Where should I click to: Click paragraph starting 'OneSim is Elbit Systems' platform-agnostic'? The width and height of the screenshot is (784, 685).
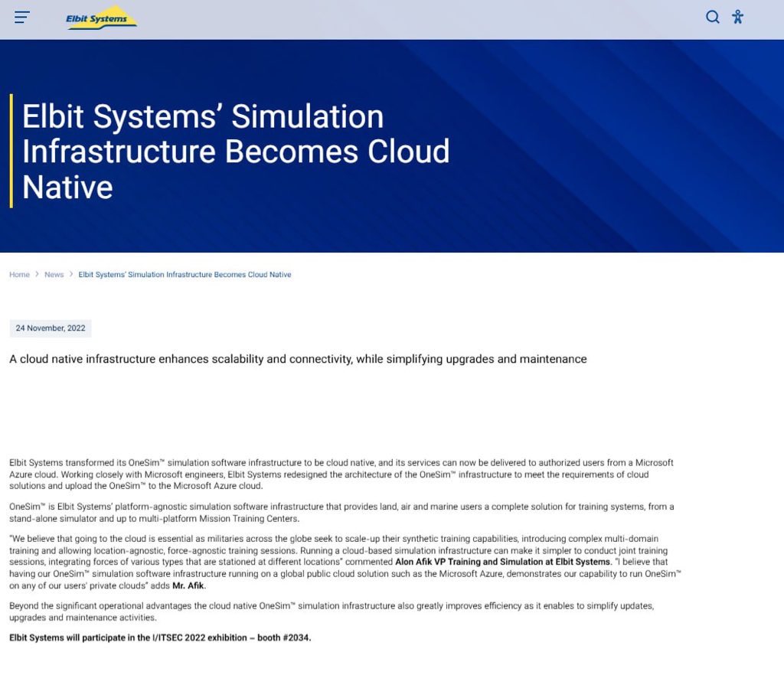[341, 512]
